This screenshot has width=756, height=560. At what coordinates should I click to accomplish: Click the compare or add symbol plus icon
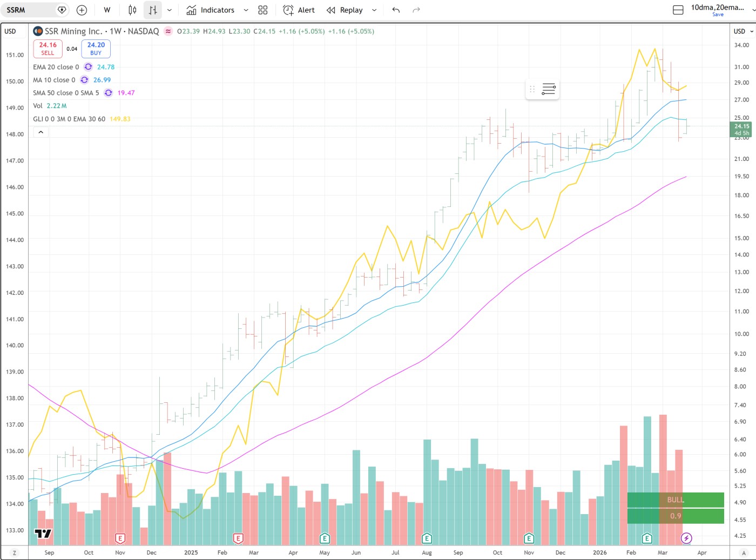click(x=82, y=10)
